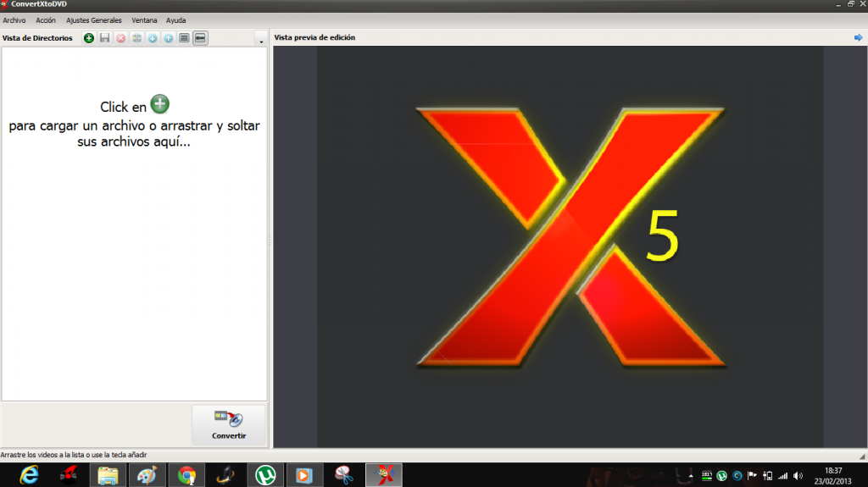This screenshot has height=487, width=868.
Task: Click the network signal tray icon
Action: 782,475
